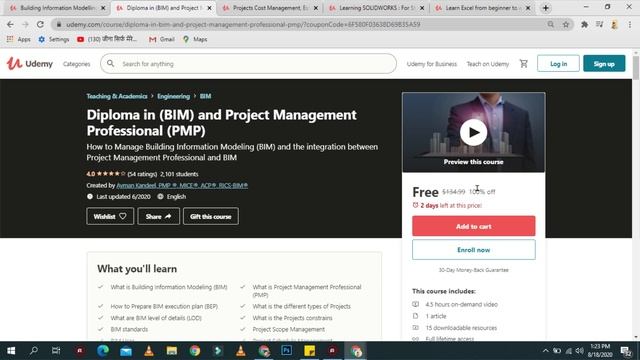The width and height of the screenshot is (640, 360).
Task: Click the Add to cart button
Action: 473,226
